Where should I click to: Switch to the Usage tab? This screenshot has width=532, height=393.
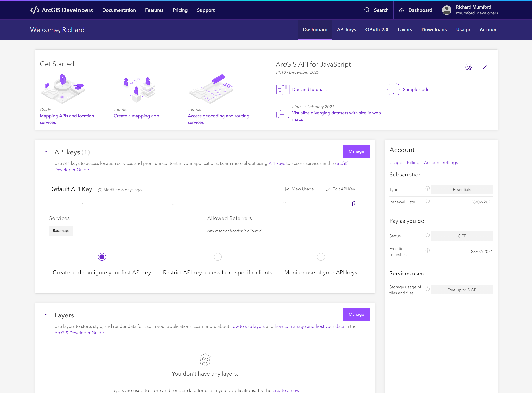(x=463, y=29)
